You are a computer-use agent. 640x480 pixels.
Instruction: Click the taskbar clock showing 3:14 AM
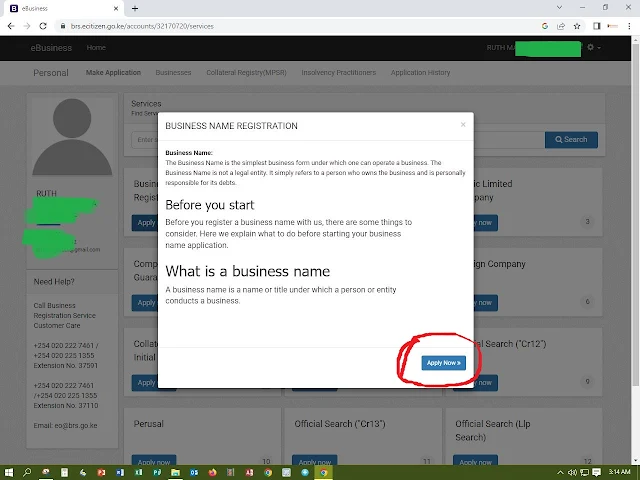point(619,472)
